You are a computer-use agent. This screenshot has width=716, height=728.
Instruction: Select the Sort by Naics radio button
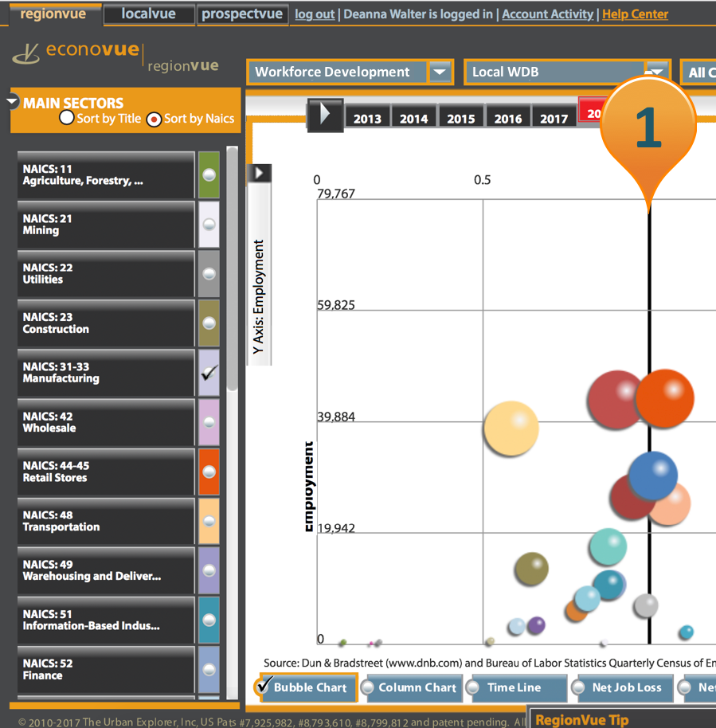pos(150,117)
